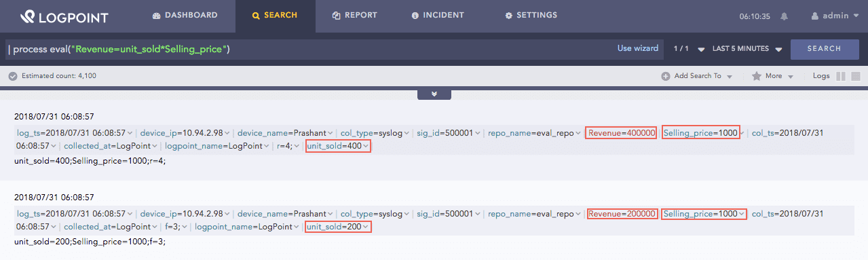Click the notifications bell icon

coord(785,16)
